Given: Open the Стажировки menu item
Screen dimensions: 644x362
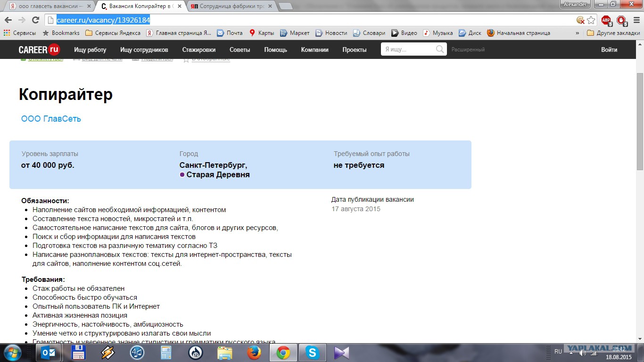Looking at the screenshot, I should coord(199,49).
